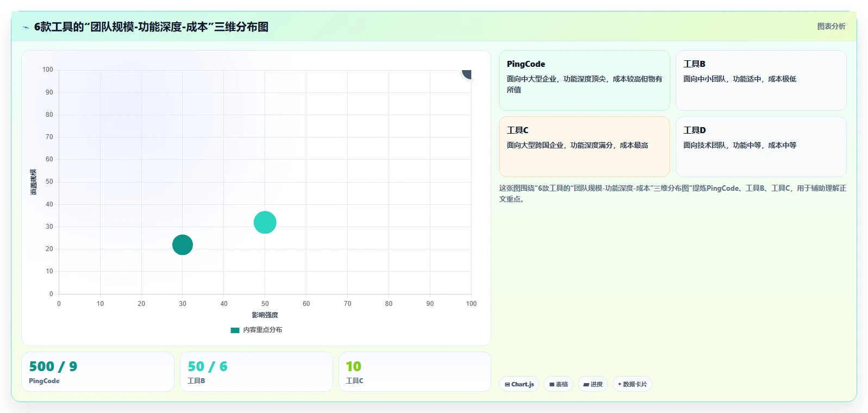This screenshot has width=868, height=413.
Task: Click the 覆盖规模 y-axis label
Action: [34, 182]
